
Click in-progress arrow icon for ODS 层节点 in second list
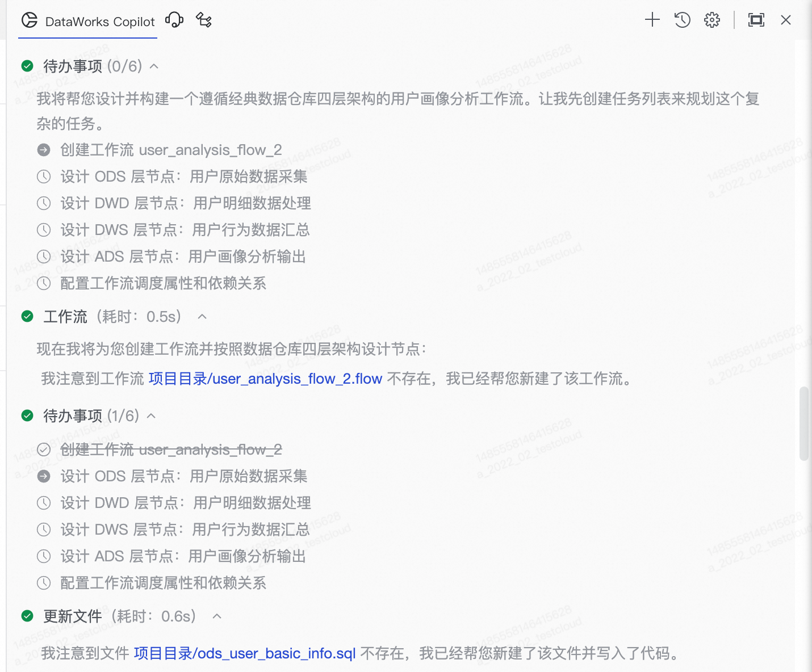(44, 476)
